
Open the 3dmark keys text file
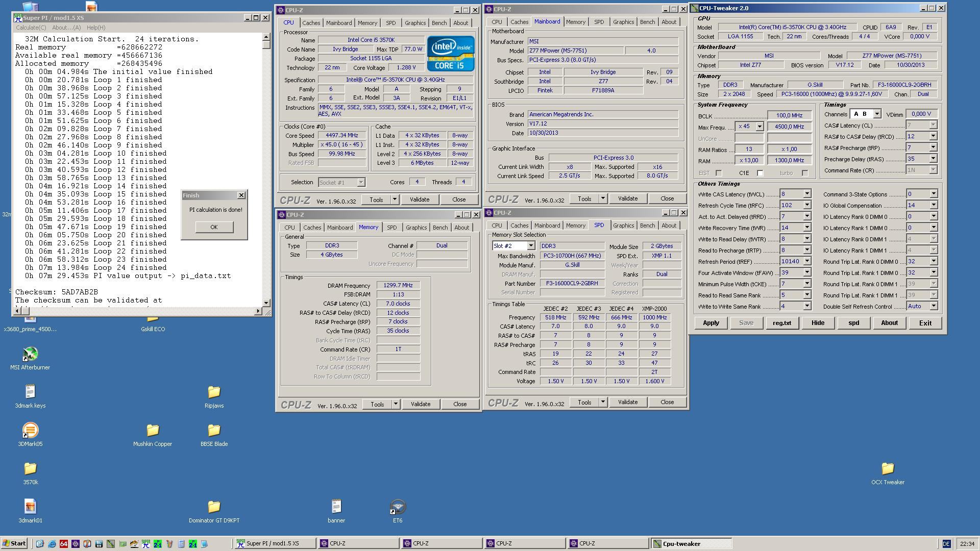pyautogui.click(x=30, y=392)
